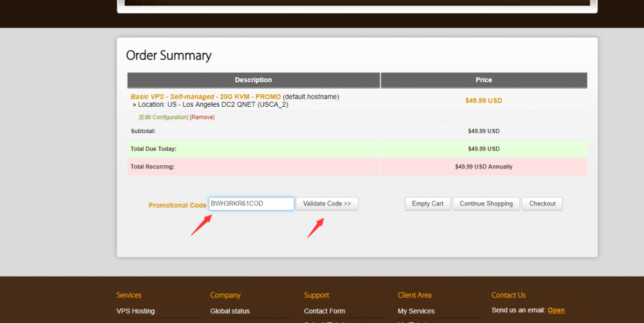Select the Continue Shopping button

click(486, 204)
